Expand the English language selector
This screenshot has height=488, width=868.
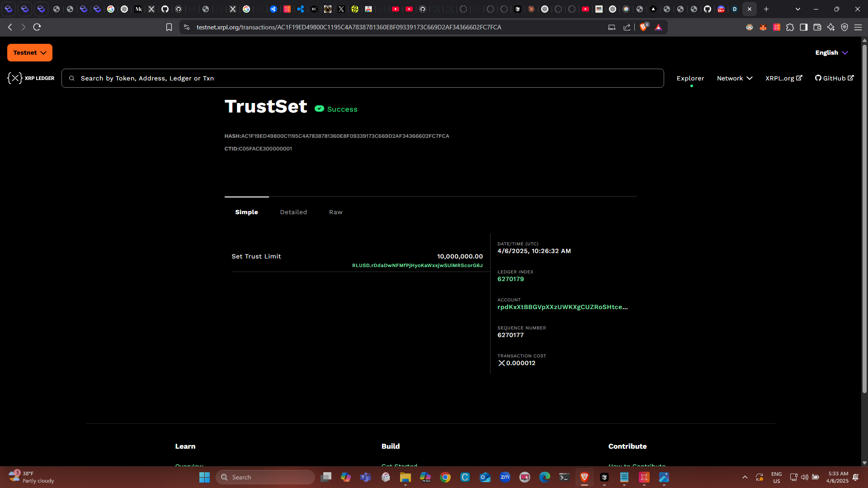tap(831, 52)
